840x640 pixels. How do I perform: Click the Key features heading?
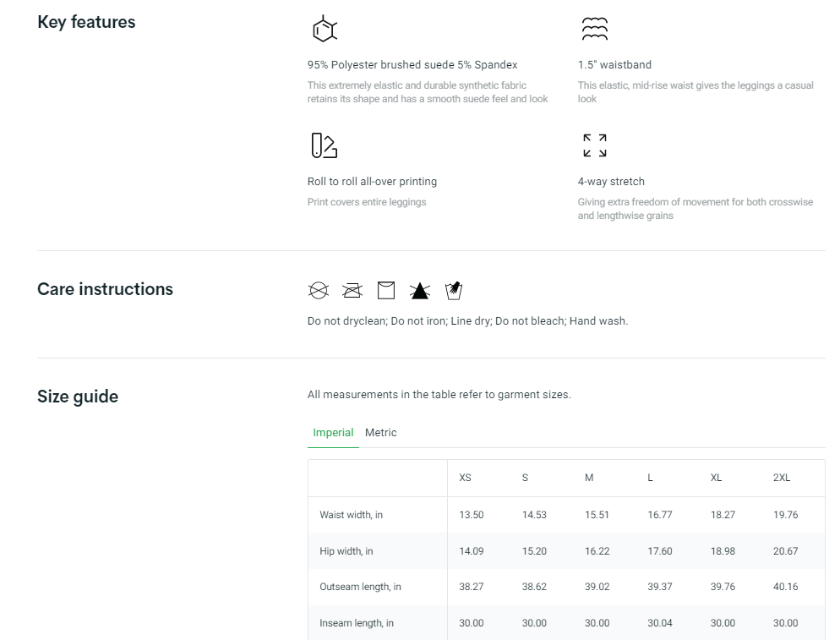[86, 23]
